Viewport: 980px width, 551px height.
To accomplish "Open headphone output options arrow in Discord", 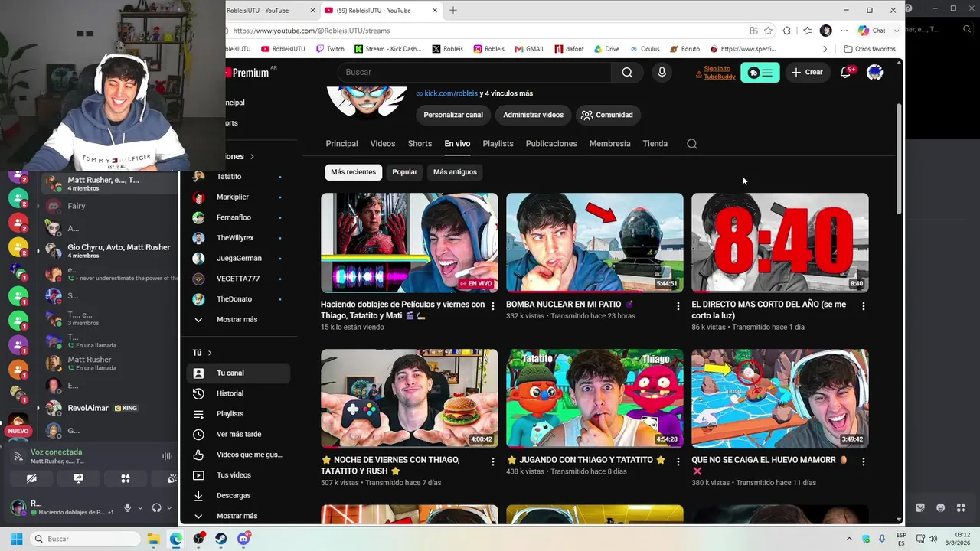I will coord(168,508).
